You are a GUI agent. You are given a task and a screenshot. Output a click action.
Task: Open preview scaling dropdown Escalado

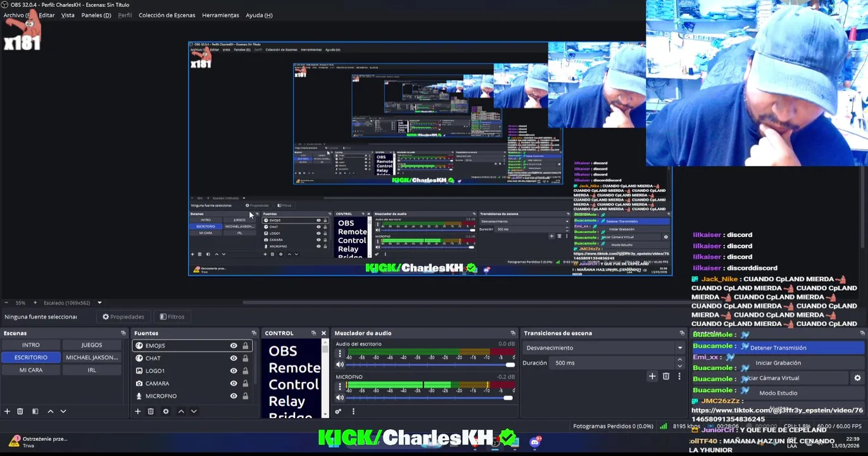coord(72,303)
